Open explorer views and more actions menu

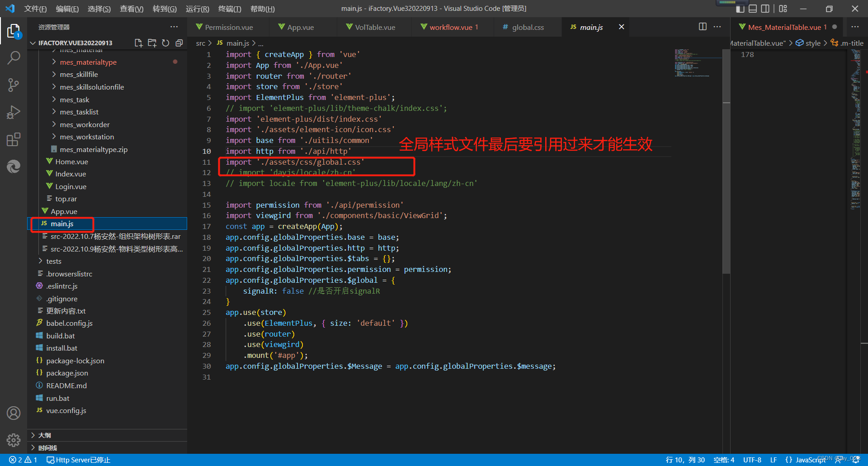click(x=174, y=27)
